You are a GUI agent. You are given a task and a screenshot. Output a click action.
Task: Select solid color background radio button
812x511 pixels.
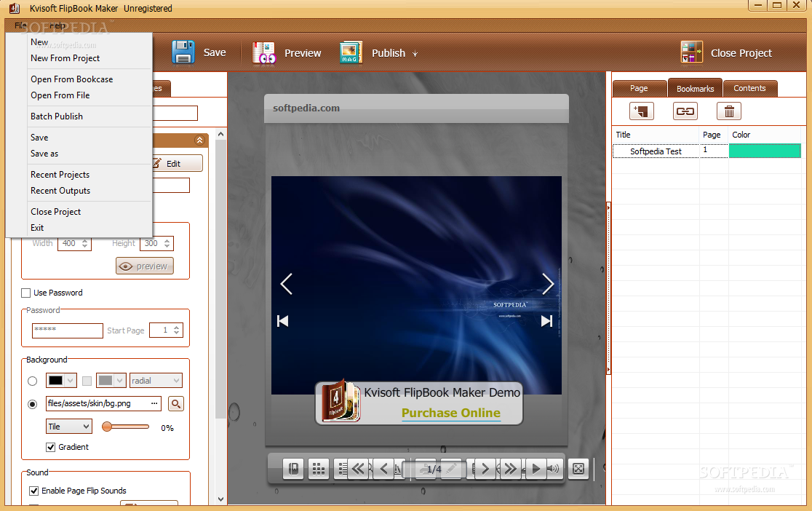point(32,381)
